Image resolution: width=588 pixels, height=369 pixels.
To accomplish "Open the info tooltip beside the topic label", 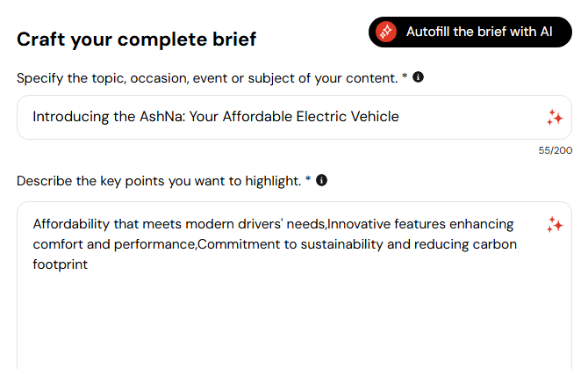I will tap(419, 77).
